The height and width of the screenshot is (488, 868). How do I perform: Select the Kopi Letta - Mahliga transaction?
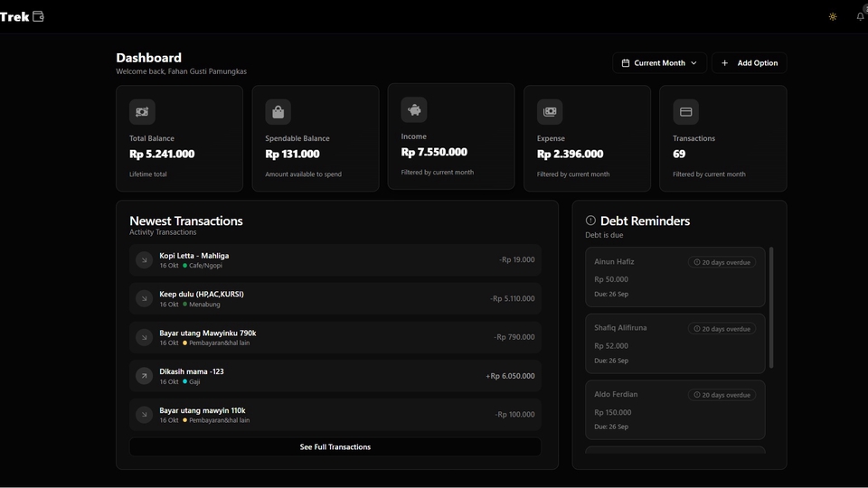click(x=335, y=260)
